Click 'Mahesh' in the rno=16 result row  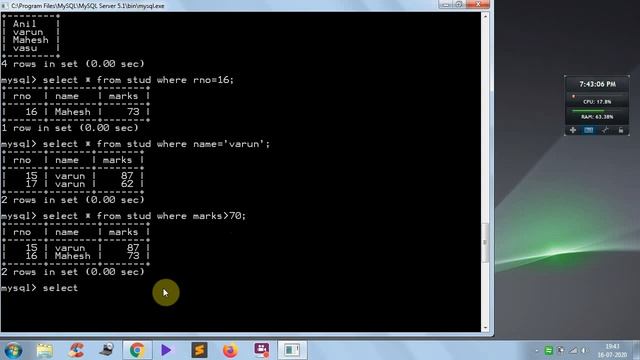pos(73,112)
